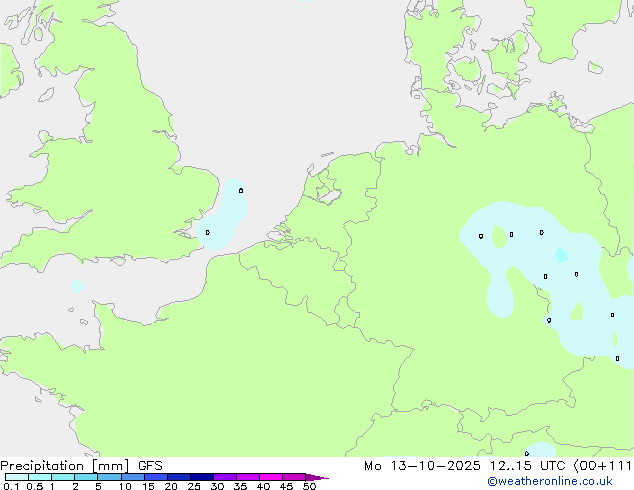
Task: Click the 'GFS' model label
Action: 150,466
